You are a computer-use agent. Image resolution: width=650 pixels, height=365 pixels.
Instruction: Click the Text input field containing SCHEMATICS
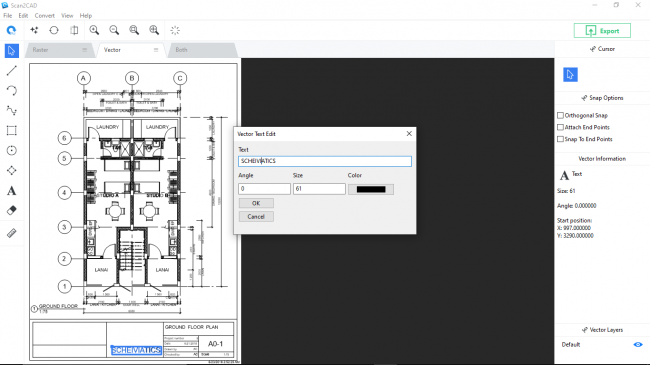(325, 161)
